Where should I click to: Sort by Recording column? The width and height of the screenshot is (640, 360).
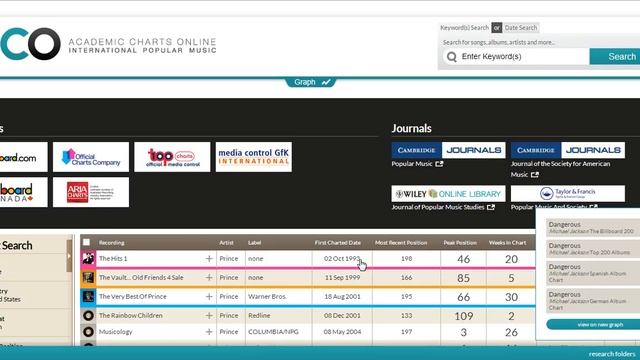point(111,243)
